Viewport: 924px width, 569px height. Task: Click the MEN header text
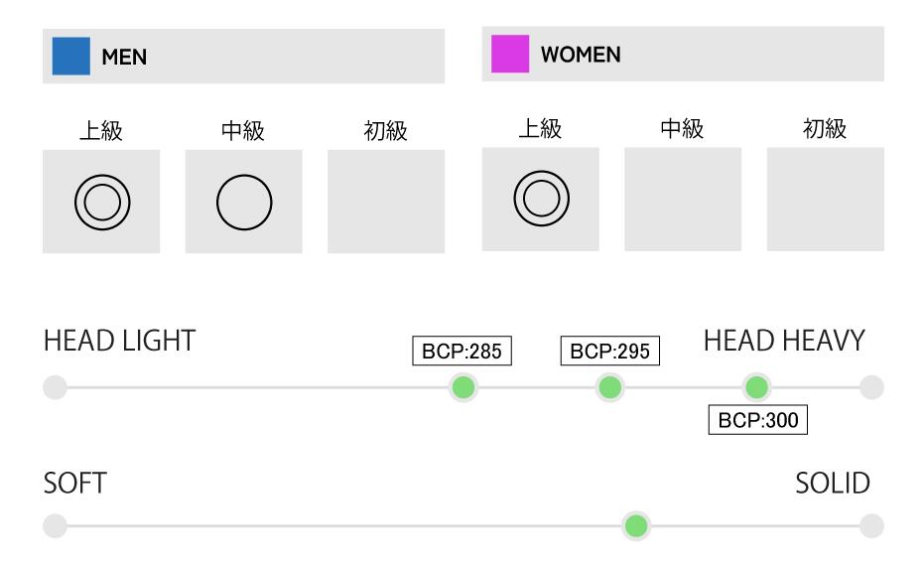click(x=124, y=58)
